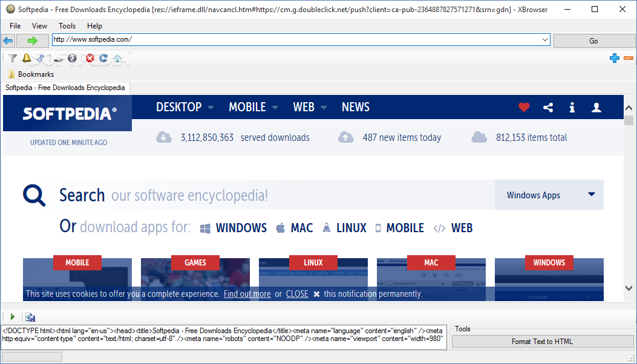Open the address bar history dropdown arrow
The image size is (637, 364).
[545, 40]
